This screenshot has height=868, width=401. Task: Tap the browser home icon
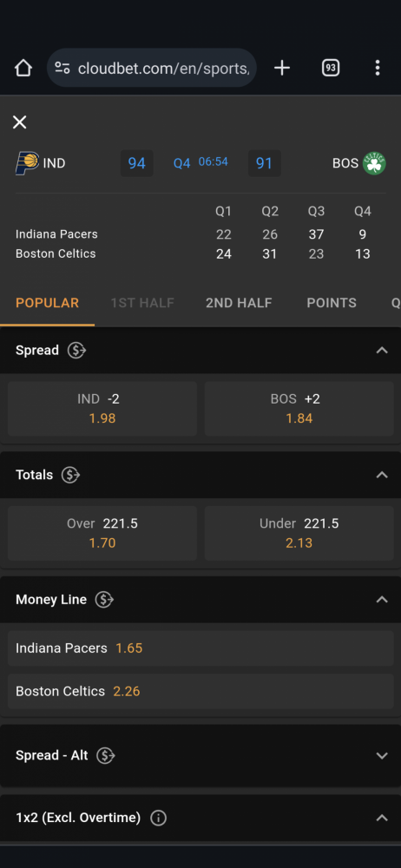(23, 68)
